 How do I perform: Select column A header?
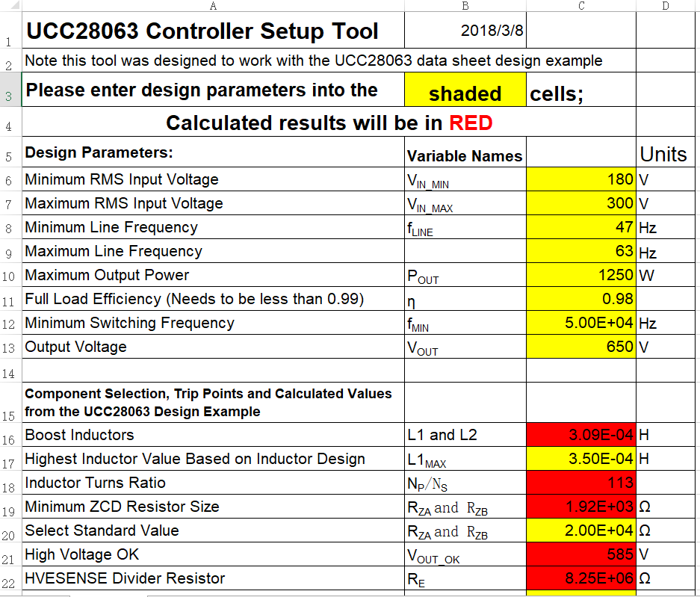point(213,5)
